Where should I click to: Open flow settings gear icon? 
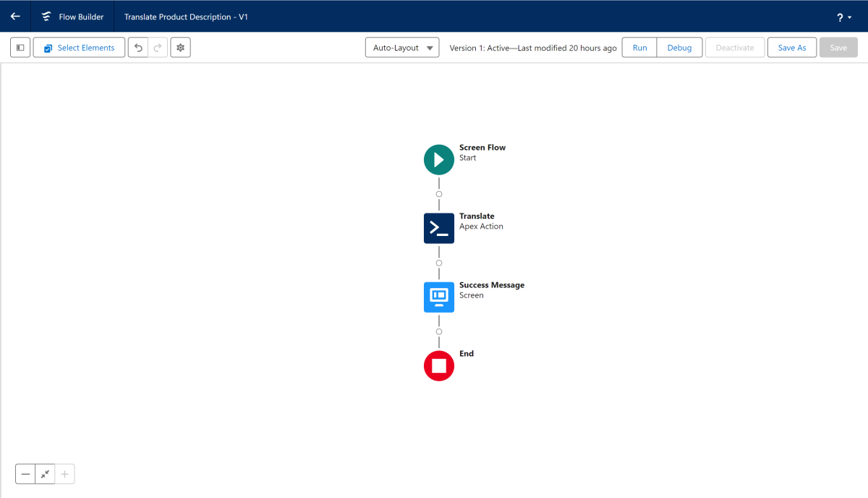[180, 48]
